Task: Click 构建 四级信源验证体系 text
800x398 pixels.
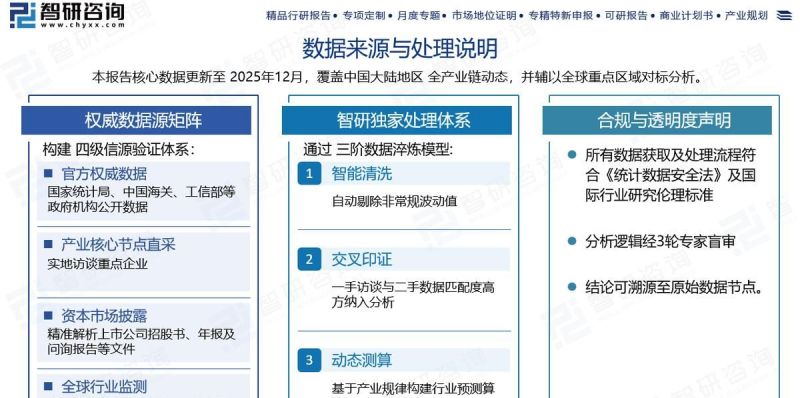Action: 119,150
